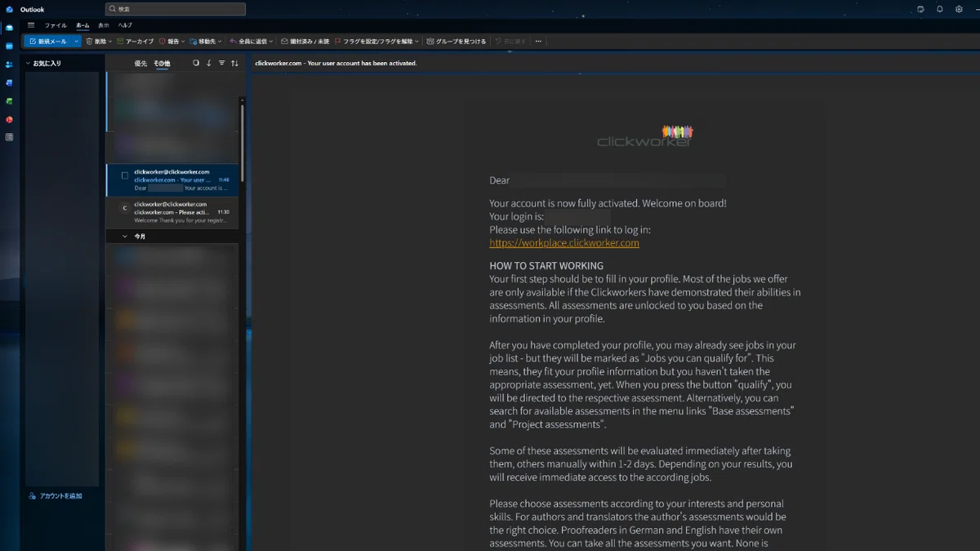Open the toolbar overflow ellipsis menu
Image resolution: width=980 pixels, height=551 pixels.
538,41
